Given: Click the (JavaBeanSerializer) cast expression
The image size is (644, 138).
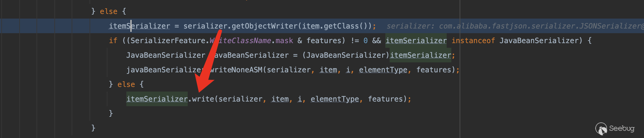Looking at the screenshot, I should [346, 55].
